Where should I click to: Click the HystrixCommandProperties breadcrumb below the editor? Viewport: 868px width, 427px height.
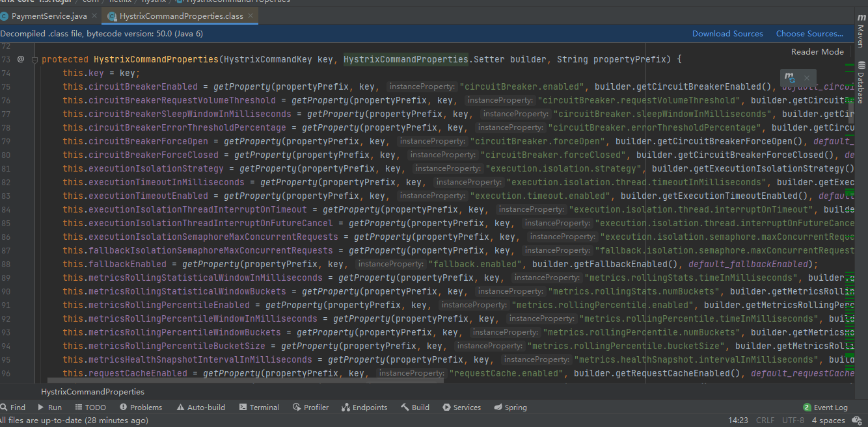pos(92,391)
